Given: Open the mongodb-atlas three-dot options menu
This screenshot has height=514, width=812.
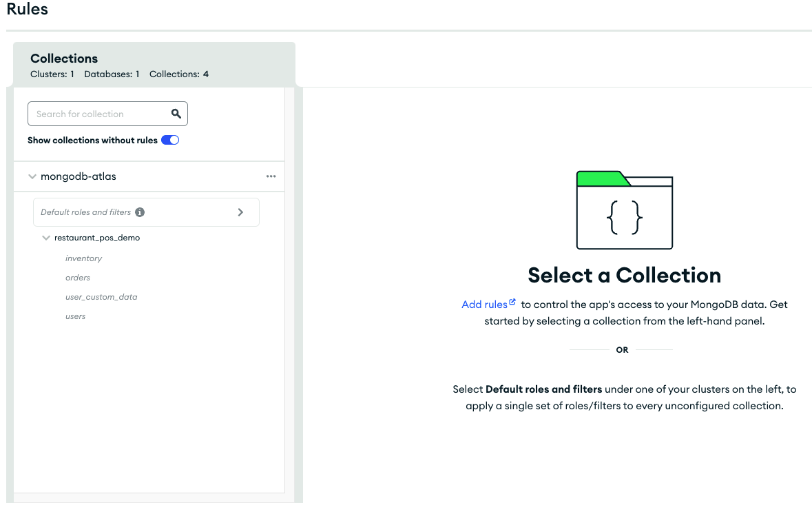Looking at the screenshot, I should (x=271, y=176).
